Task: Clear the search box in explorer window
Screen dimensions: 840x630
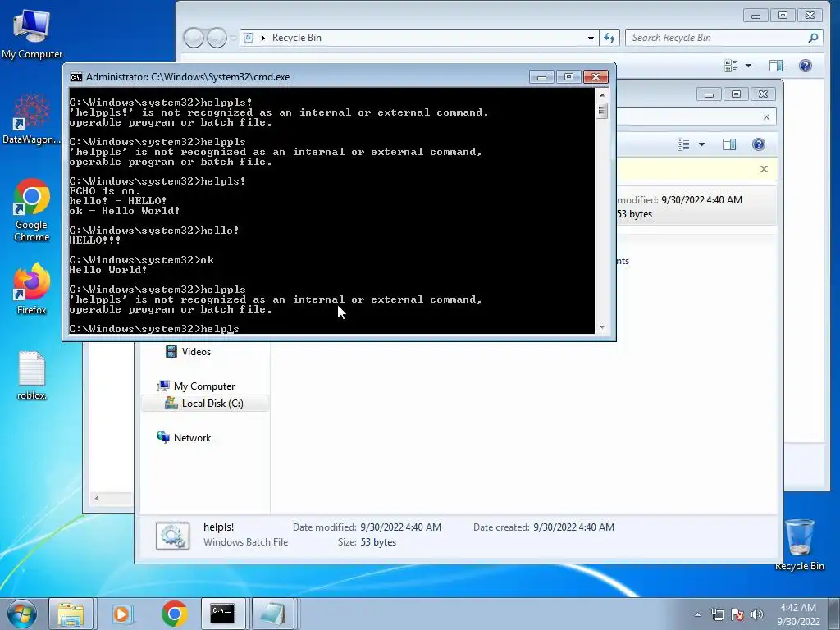Action: click(767, 116)
